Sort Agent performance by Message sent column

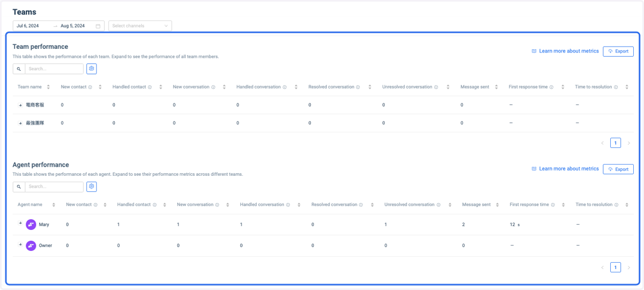coord(498,205)
